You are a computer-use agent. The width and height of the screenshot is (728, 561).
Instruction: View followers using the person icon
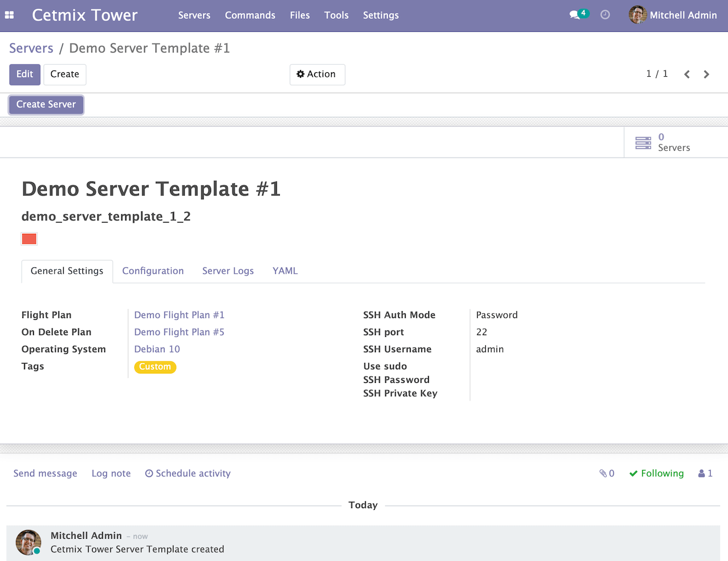pyautogui.click(x=701, y=473)
